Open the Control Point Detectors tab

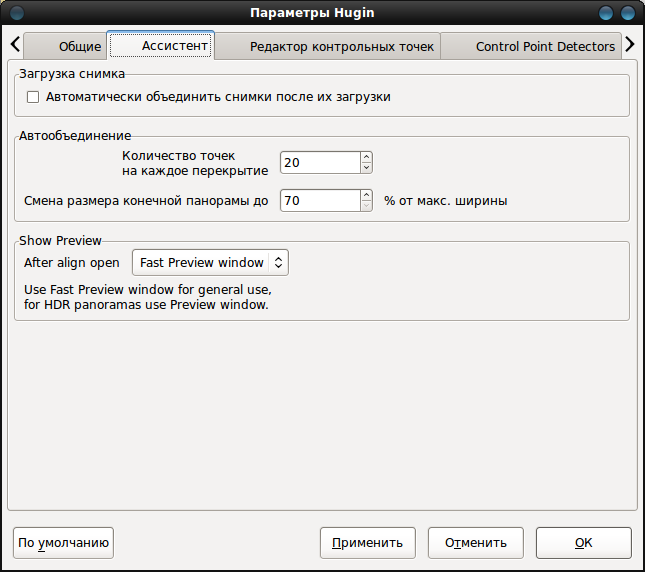(x=531, y=46)
